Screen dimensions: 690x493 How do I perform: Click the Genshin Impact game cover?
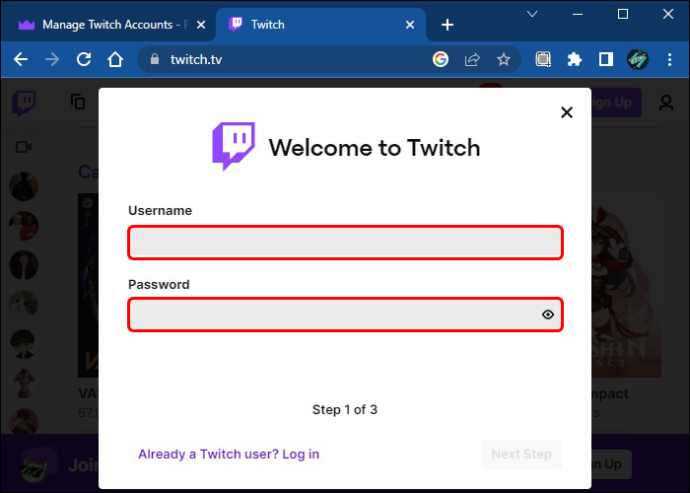click(627, 285)
